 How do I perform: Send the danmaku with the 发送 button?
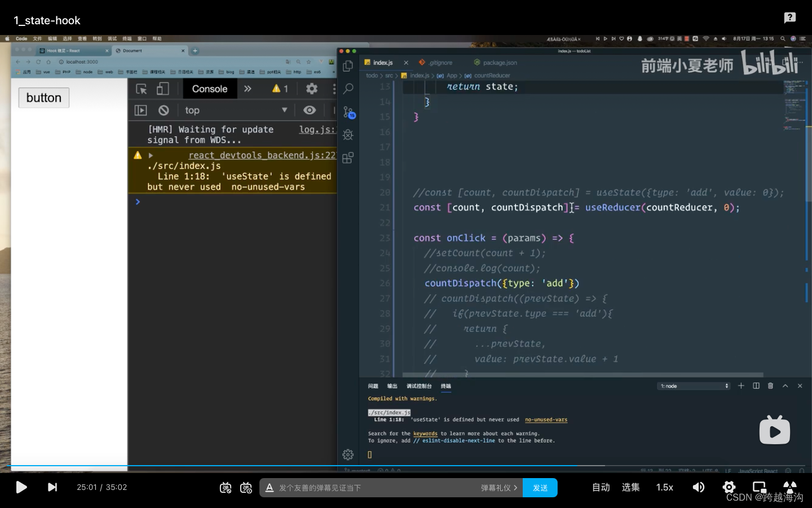point(540,488)
